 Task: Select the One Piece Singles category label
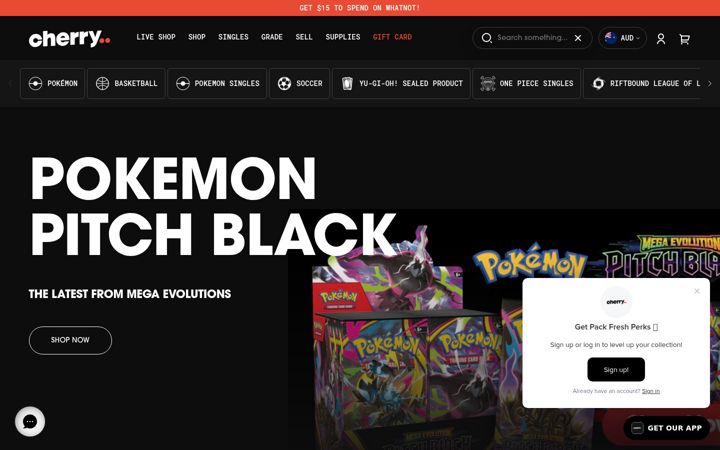pos(536,84)
